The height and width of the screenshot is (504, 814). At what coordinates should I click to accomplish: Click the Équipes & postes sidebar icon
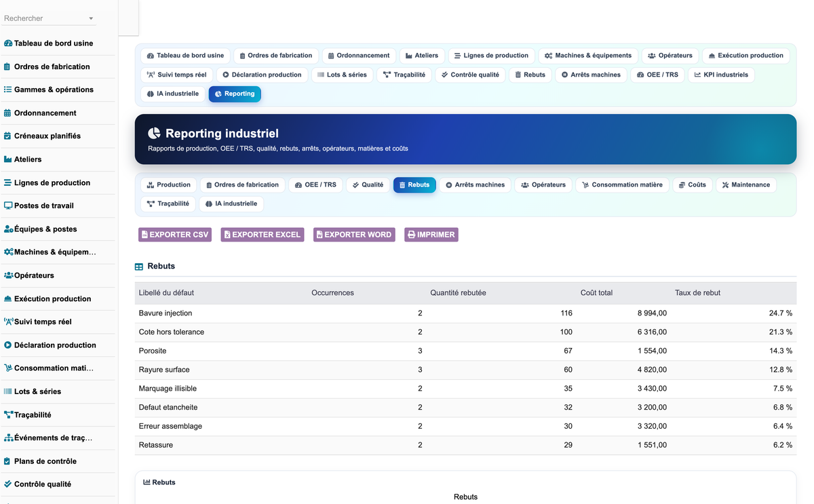pos(9,229)
